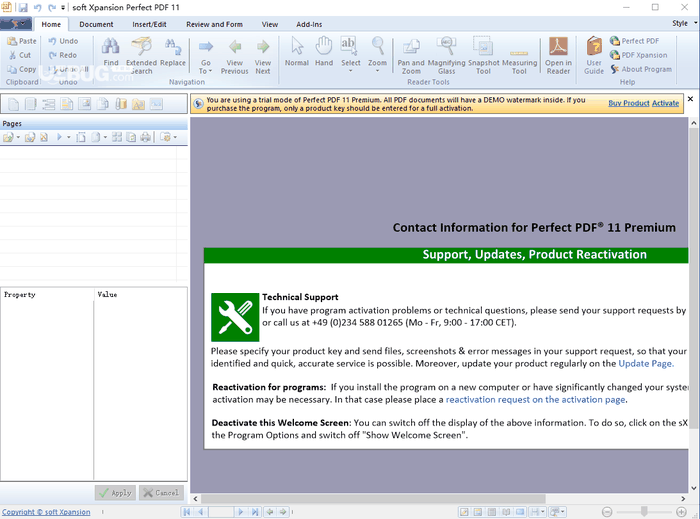Click the Copy icon in Clipboard group

[12, 69]
